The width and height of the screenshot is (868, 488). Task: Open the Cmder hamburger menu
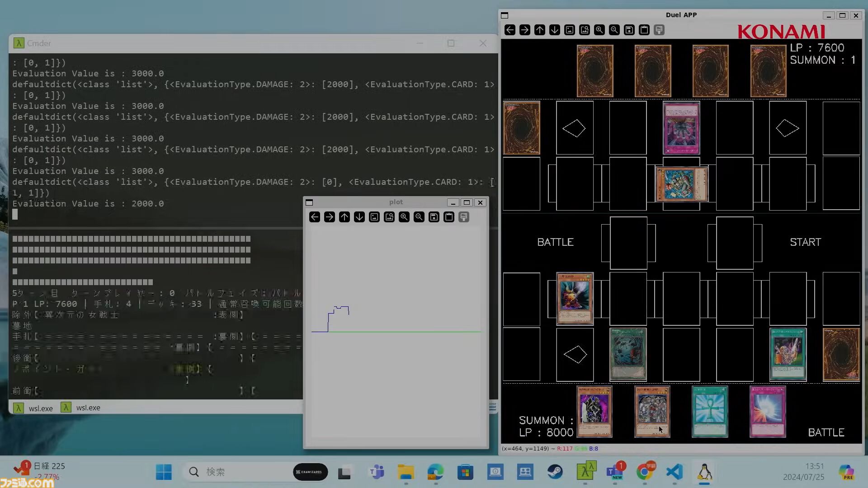coord(492,408)
